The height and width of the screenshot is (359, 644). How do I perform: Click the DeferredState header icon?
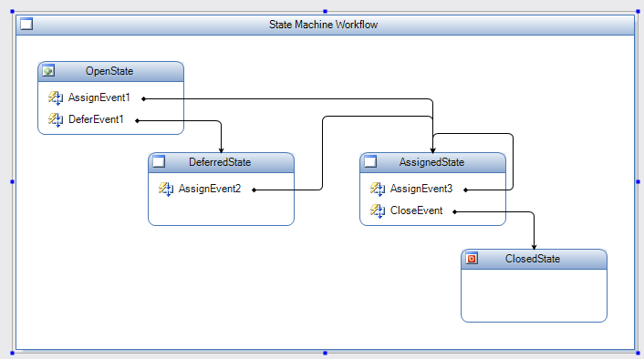pos(159,161)
